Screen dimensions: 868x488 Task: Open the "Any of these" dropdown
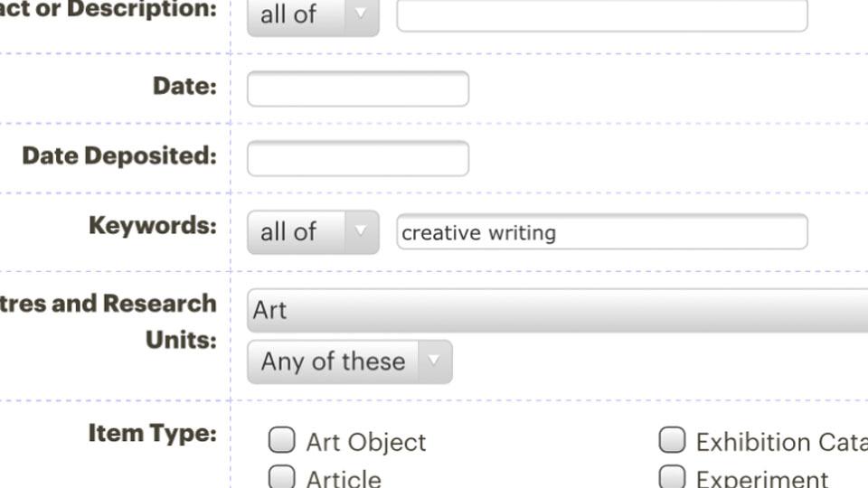click(x=349, y=361)
